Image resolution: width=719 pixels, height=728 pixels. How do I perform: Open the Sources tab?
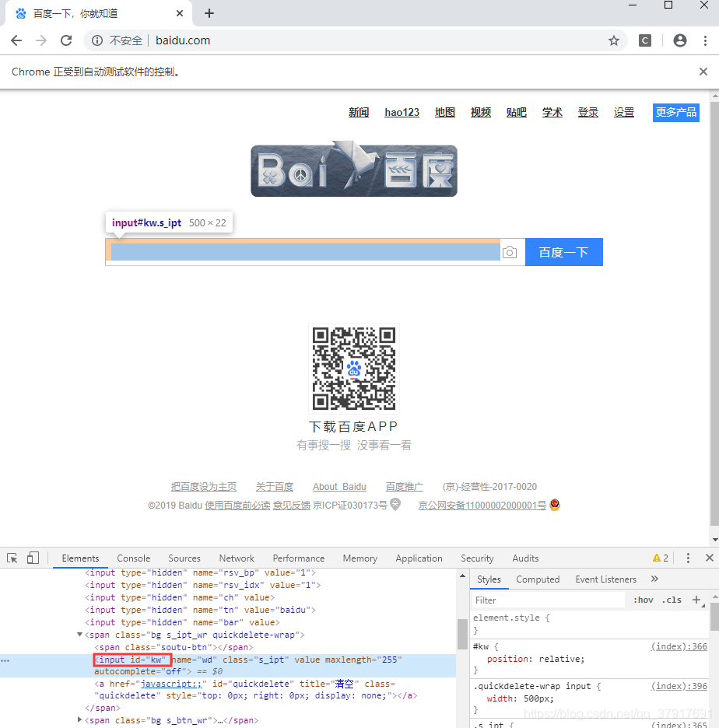(184, 558)
